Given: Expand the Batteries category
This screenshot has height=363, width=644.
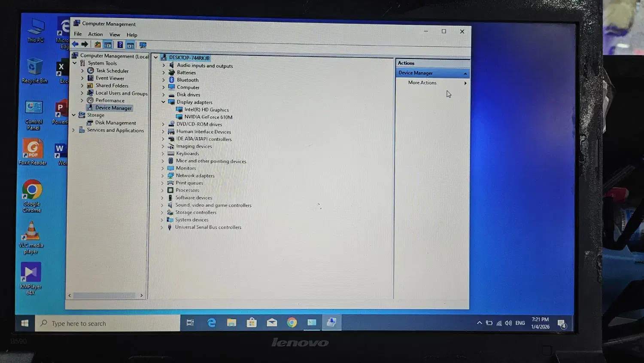Looking at the screenshot, I should [164, 73].
